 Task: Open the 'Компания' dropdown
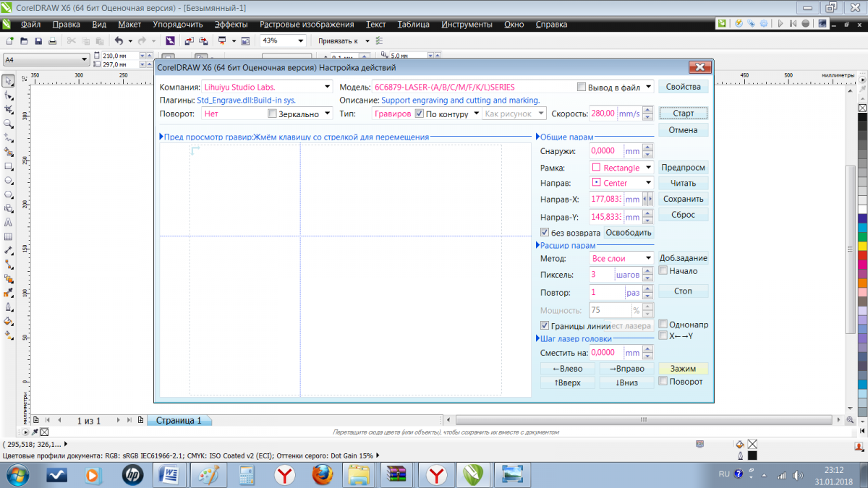pyautogui.click(x=326, y=87)
